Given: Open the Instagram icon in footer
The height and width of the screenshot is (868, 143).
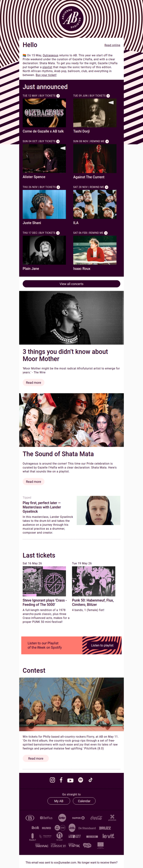Looking at the screenshot, I should point(53,780).
